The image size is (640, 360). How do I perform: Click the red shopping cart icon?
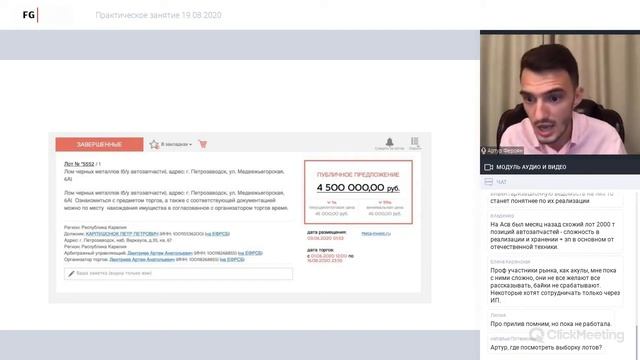click(x=203, y=144)
